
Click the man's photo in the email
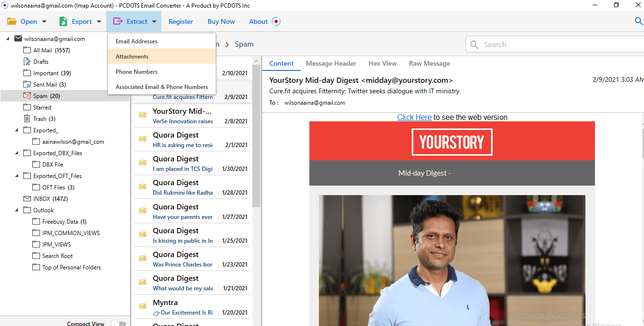[x=452, y=260]
